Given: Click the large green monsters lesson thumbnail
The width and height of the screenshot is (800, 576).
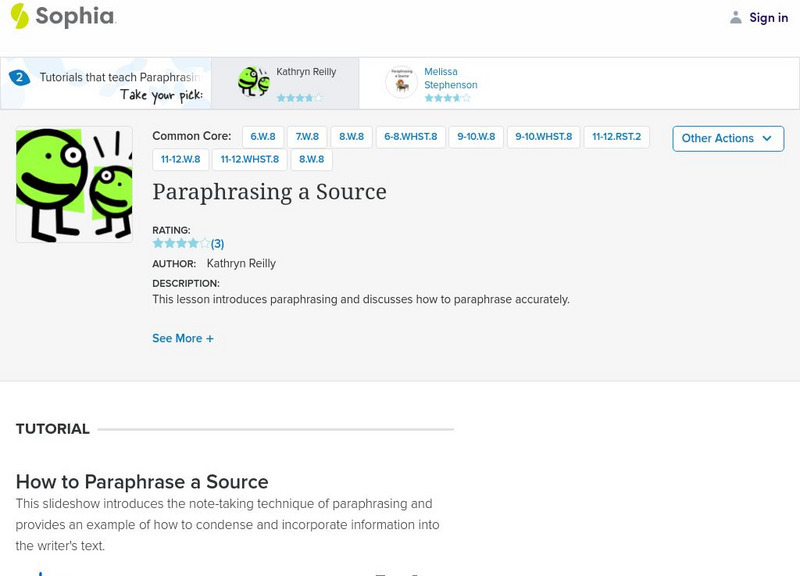Looking at the screenshot, I should pos(74,184).
